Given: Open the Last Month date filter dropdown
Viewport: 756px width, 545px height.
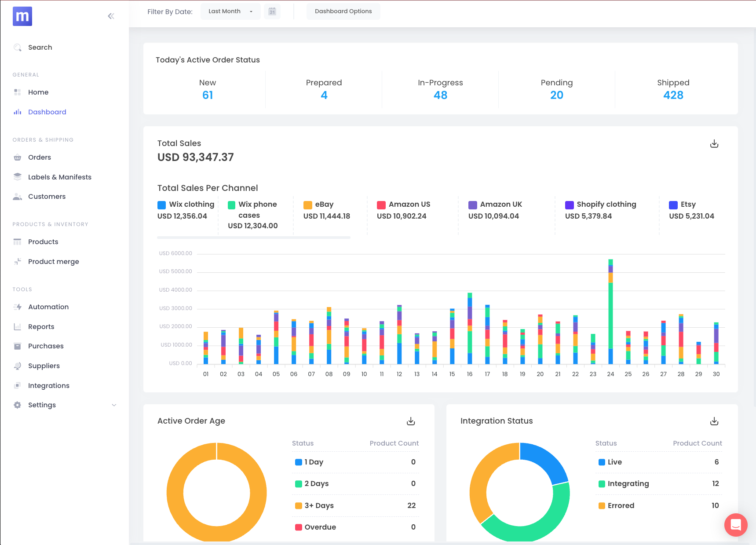Looking at the screenshot, I should pos(230,11).
